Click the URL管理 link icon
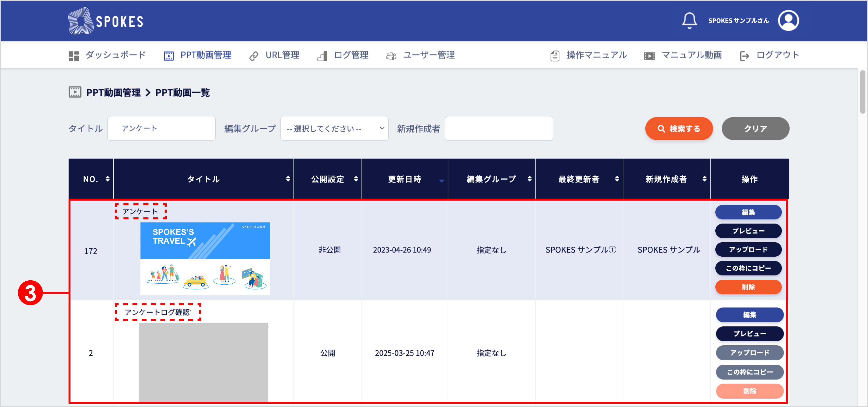868x407 pixels. point(254,55)
